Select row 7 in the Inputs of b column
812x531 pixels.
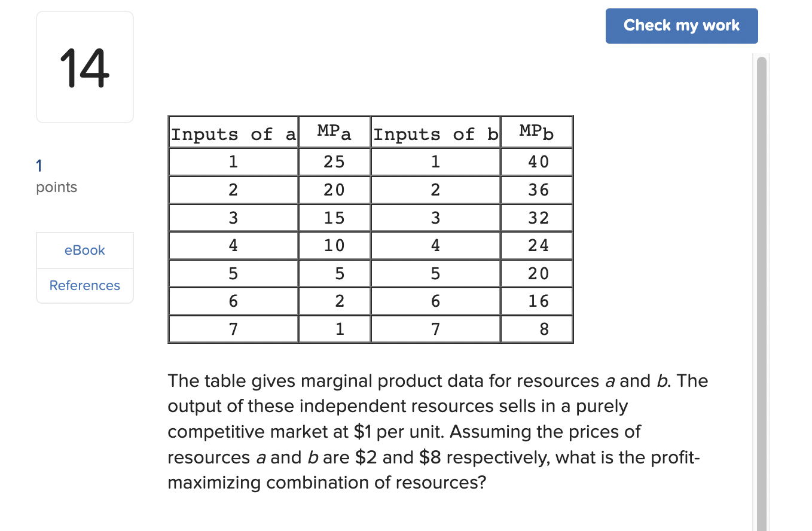click(x=435, y=328)
